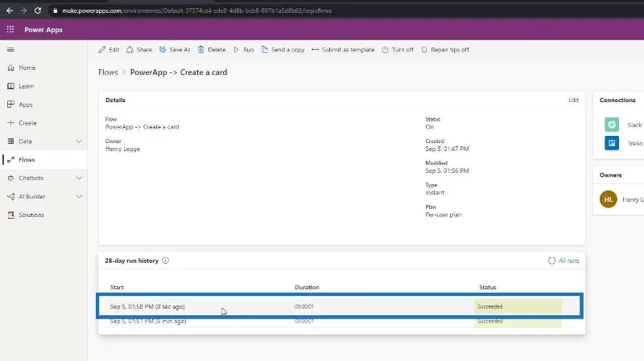Expand the Data section chevron
The width and height of the screenshot is (644, 361).
click(x=79, y=142)
